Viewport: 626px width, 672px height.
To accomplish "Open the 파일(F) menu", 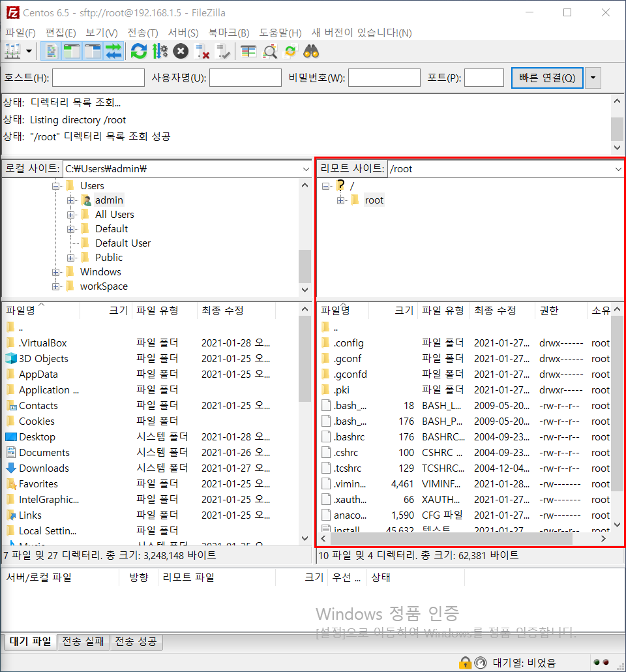I will click(20, 33).
